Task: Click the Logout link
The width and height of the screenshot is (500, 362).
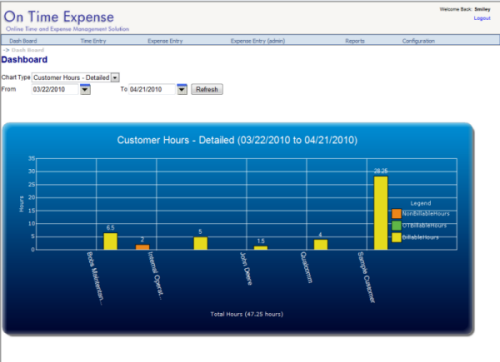Action: click(x=482, y=18)
